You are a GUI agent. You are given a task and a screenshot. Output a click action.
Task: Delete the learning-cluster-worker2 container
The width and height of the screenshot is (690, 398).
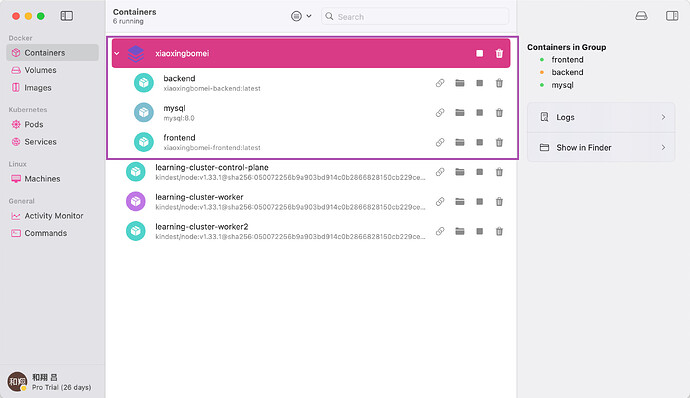499,231
